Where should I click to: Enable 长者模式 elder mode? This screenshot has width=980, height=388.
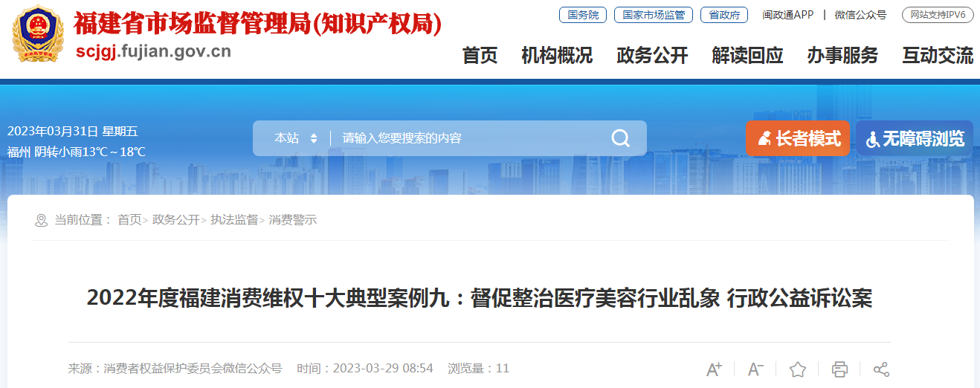click(798, 138)
